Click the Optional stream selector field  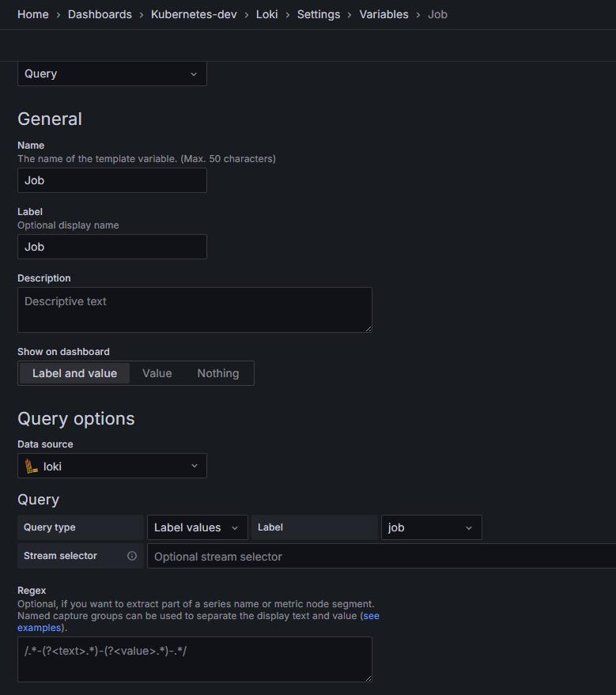tap(382, 557)
